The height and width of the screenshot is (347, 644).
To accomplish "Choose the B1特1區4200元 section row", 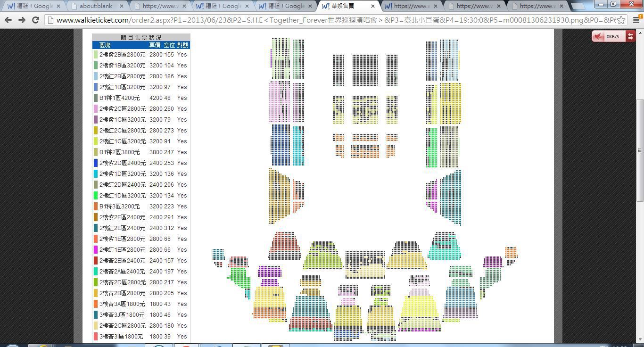I will (x=119, y=98).
